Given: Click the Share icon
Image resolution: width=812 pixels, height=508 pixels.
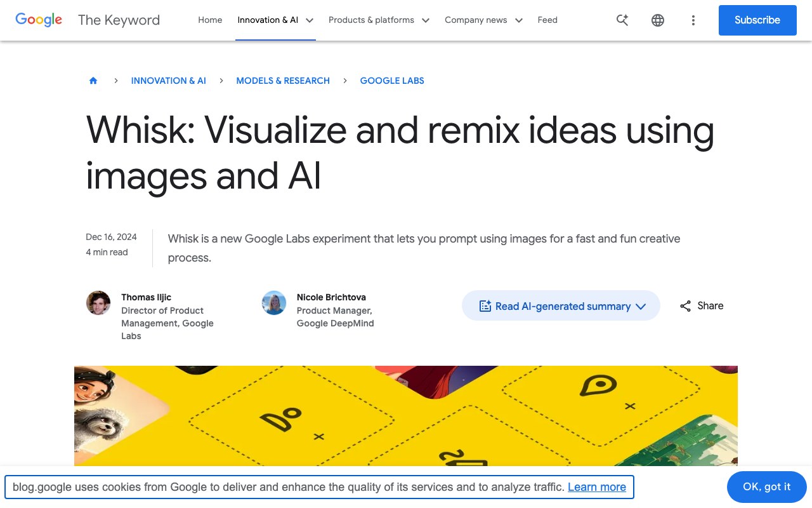Looking at the screenshot, I should click(x=685, y=306).
